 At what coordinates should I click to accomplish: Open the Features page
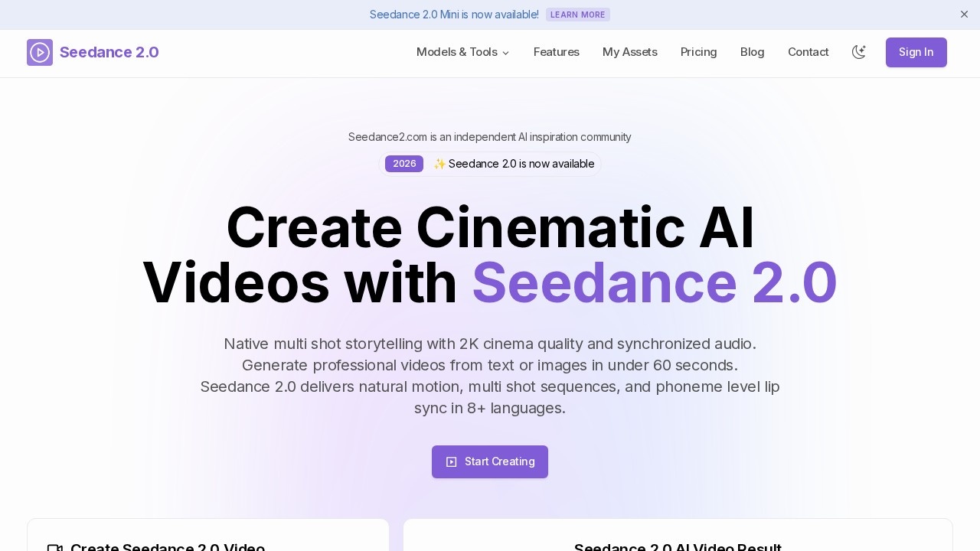pos(557,52)
